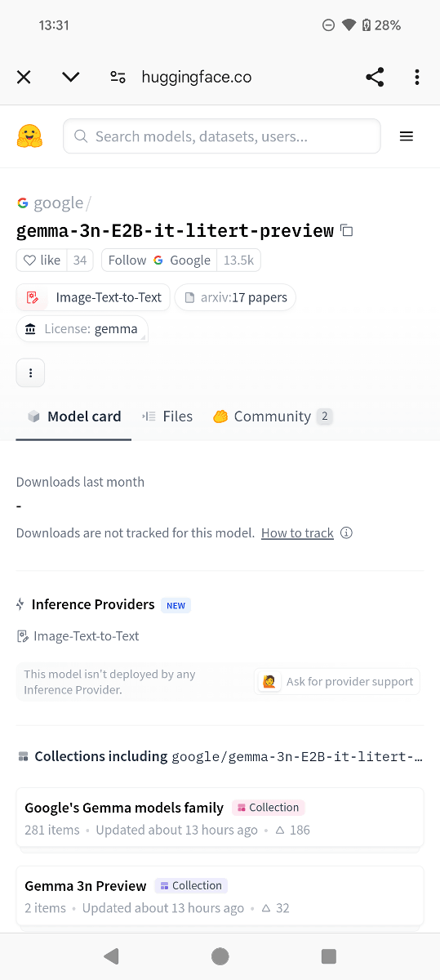This screenshot has width=440, height=980.
Task: Expand the License: gemma tag
Action: (x=82, y=328)
